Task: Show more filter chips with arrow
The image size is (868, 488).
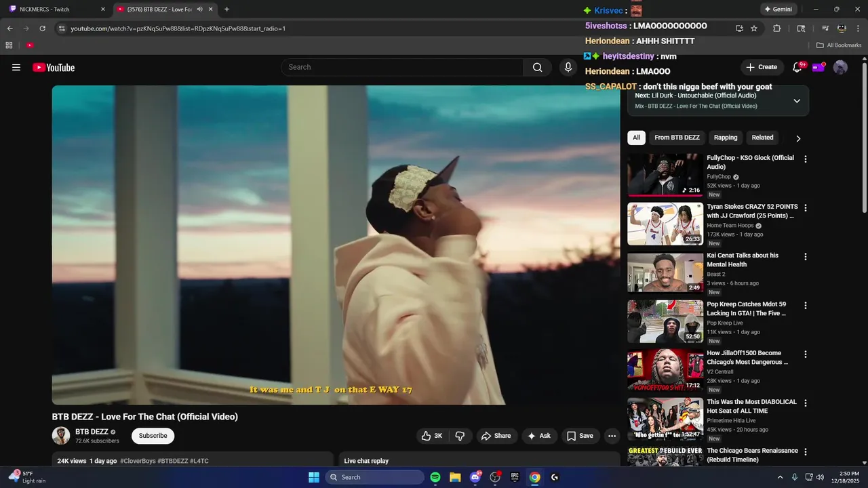Action: [798, 138]
